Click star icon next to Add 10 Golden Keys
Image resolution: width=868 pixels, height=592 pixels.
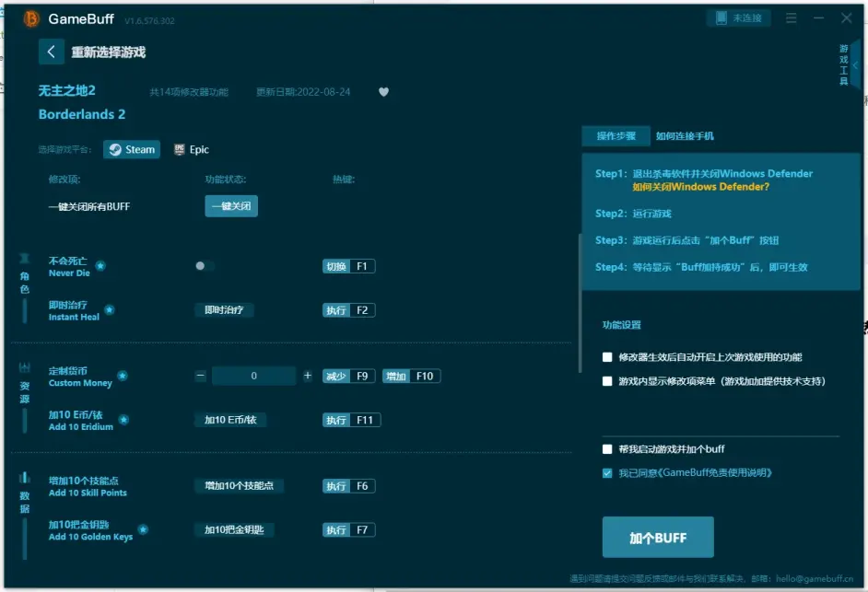tap(144, 529)
